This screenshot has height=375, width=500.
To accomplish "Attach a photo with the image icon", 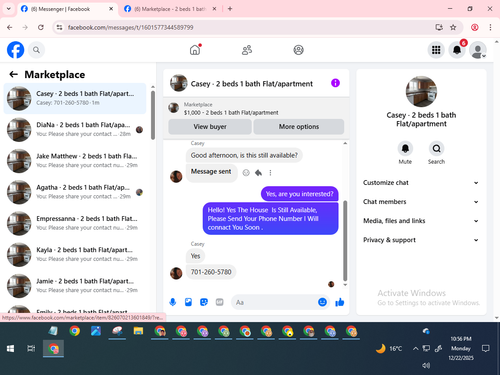I will [x=188, y=302].
